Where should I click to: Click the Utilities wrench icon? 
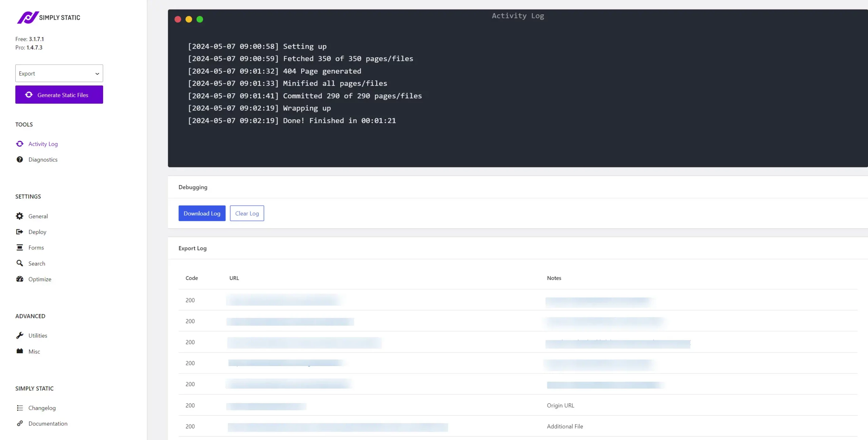20,335
